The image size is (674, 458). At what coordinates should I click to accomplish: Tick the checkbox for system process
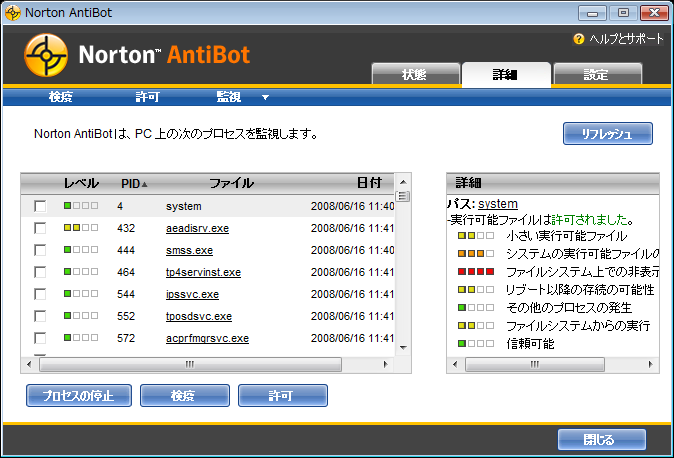pyautogui.click(x=40, y=206)
